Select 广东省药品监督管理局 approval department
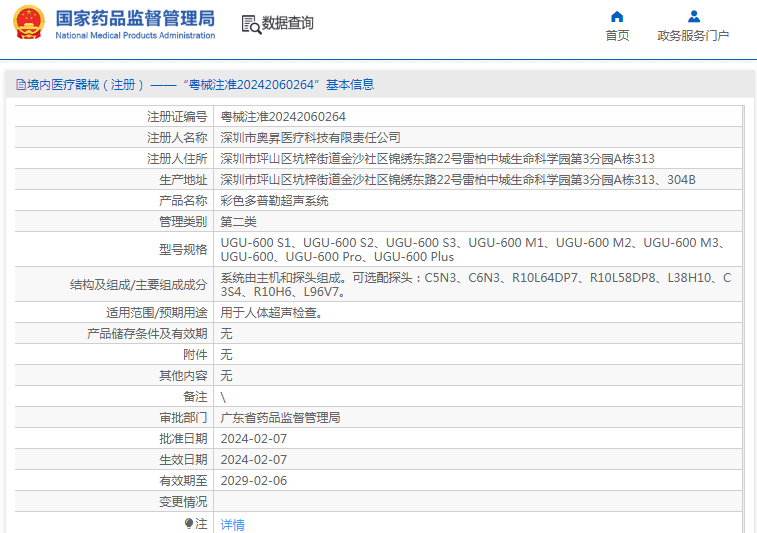This screenshot has width=757, height=533. click(x=280, y=418)
